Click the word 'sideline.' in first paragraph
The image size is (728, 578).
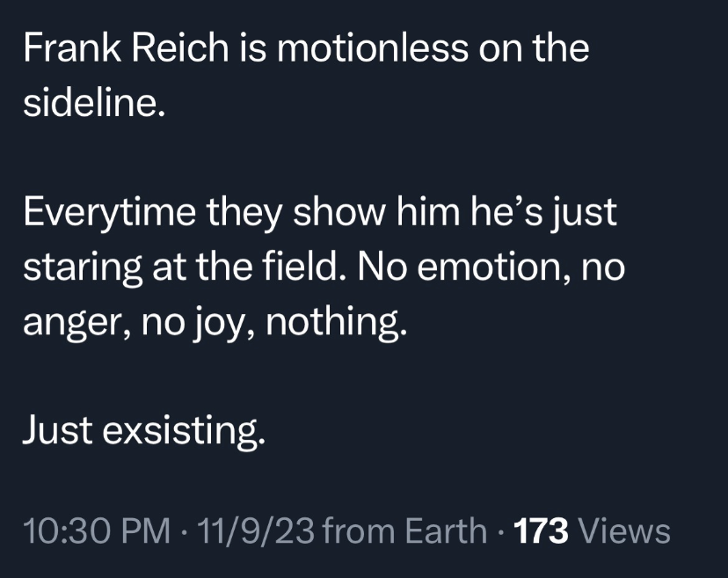tap(94, 102)
